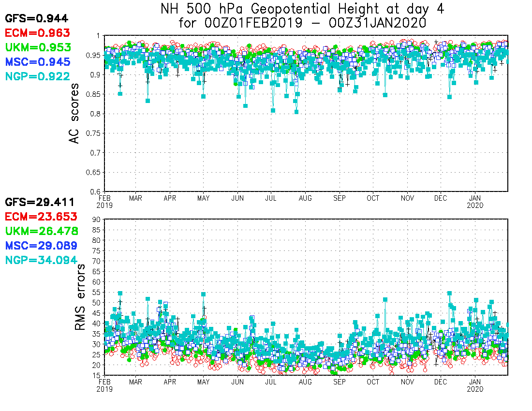Viewport: 532px width, 411px height.
Task: Select the NGP=34.094 RMS legend entry
Action: 41,260
